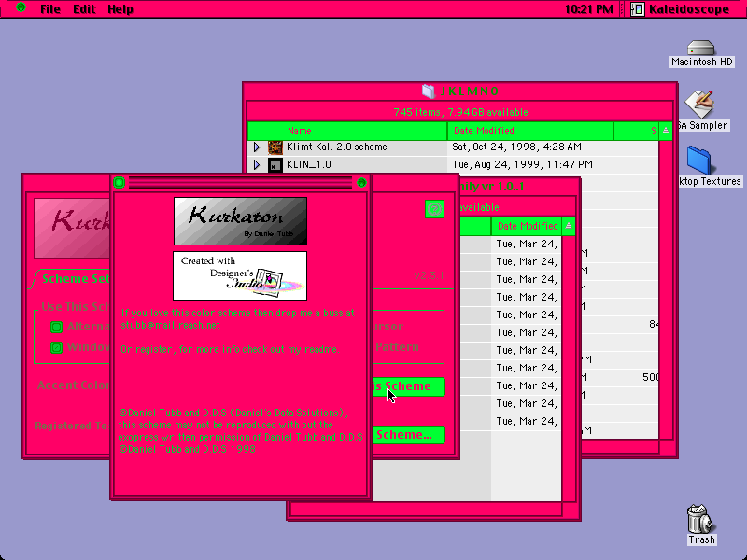This screenshot has width=747, height=560.
Task: Click the Created with Designer's Studio image
Action: (x=240, y=275)
